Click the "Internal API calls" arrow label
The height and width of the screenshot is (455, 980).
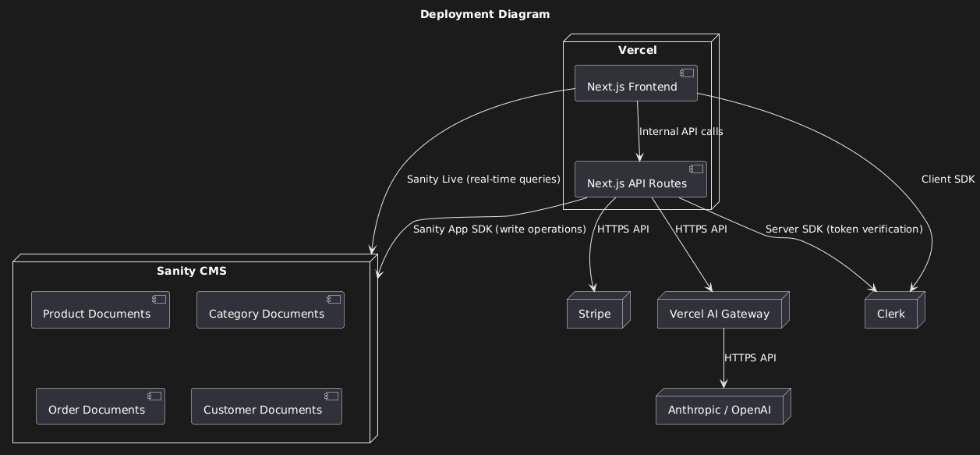pos(681,132)
